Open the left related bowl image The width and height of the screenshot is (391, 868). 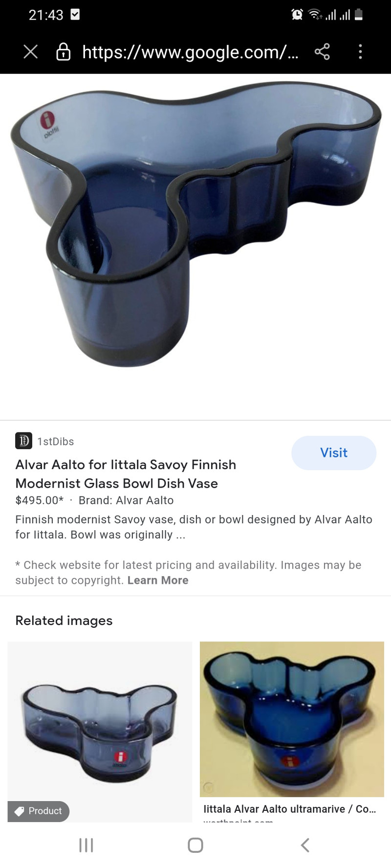coord(100,731)
